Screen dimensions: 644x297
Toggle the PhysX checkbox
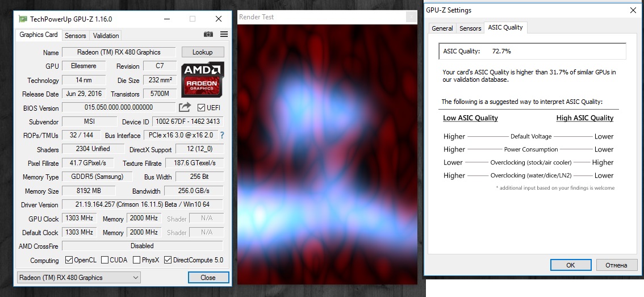coord(137,260)
